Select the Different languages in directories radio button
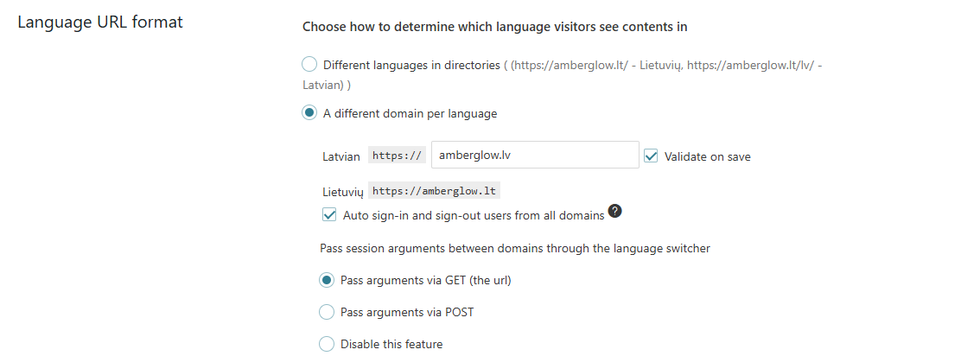980x356 pixels. tap(309, 64)
